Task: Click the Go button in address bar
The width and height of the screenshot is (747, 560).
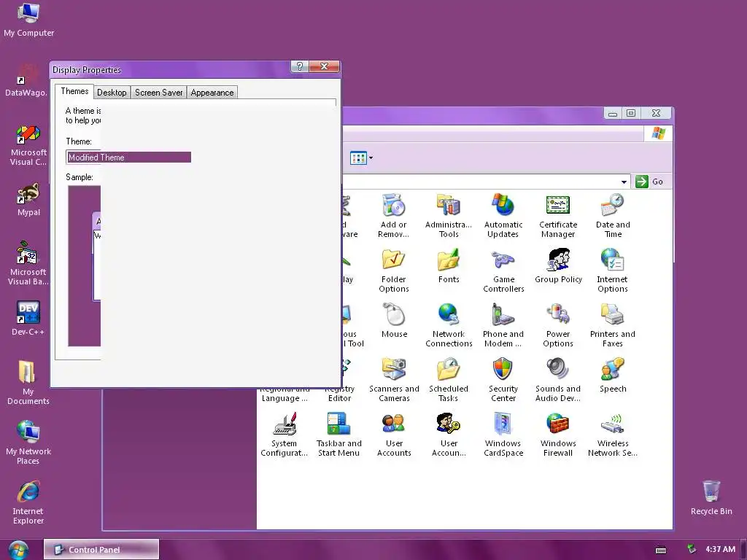Action: (649, 182)
